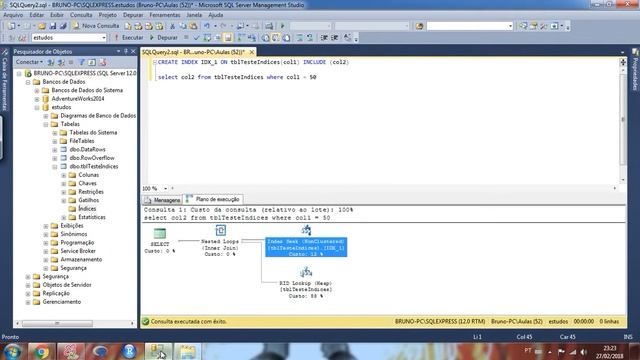
Task: Collapse CREATE INDEX outlining region in editor
Action: click(x=155, y=62)
